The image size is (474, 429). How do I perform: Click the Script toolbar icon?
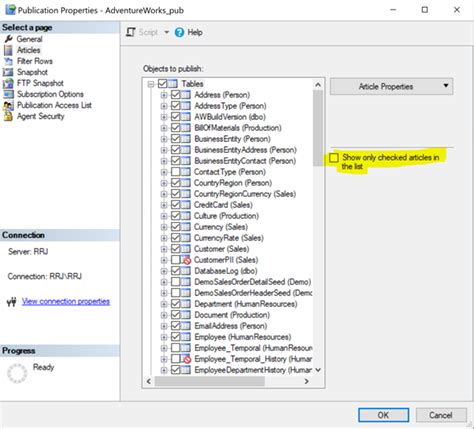(131, 32)
